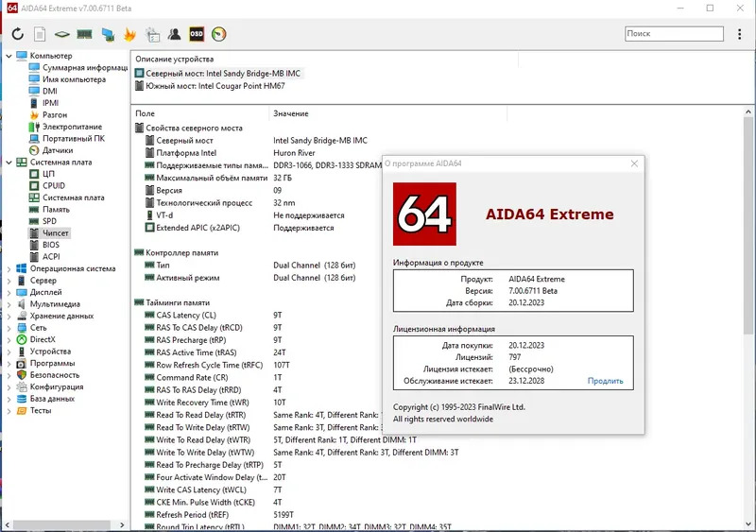Click the gauge sensor panel toolbar icon
Viewport: 756px width, 532px height.
218,34
